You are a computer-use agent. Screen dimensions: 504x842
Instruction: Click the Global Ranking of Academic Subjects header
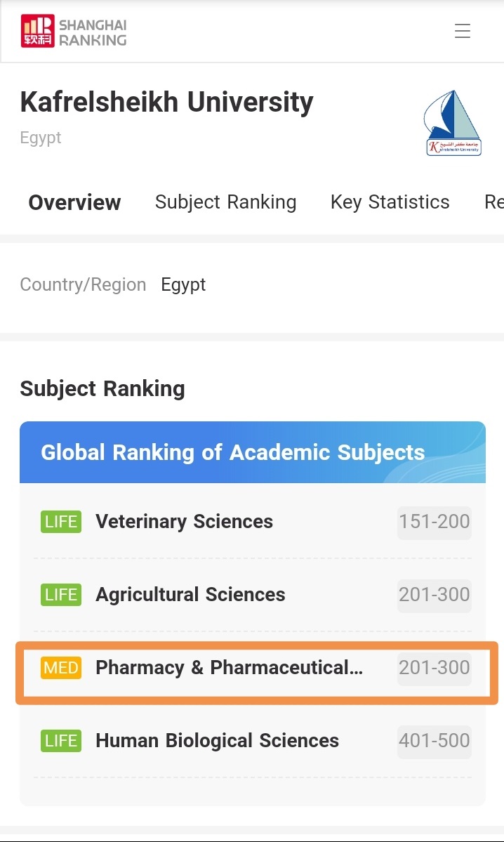pyautogui.click(x=232, y=452)
